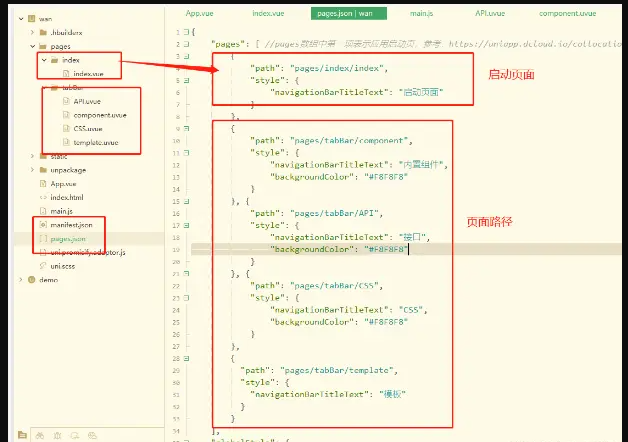Viewport: 628px width, 442px height.
Task: Click the "内置组件" title string in code
Action: (421, 165)
